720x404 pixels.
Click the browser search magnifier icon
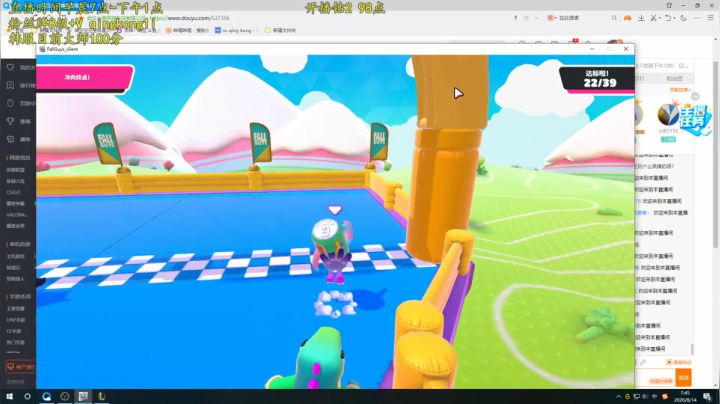click(x=614, y=18)
